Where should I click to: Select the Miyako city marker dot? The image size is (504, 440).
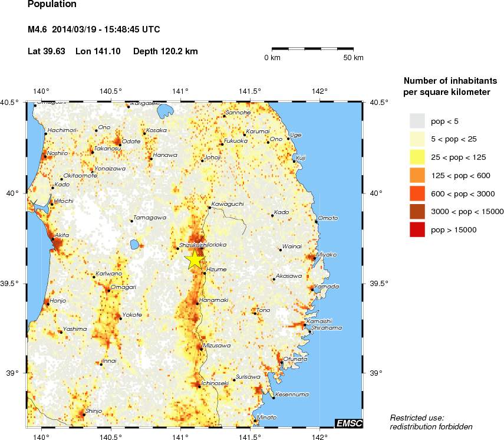314,258
